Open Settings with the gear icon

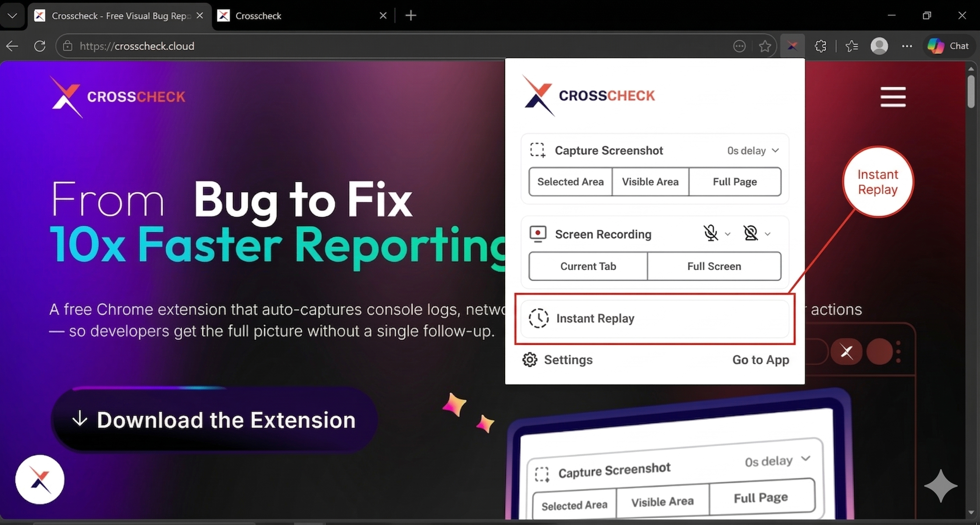pos(529,360)
